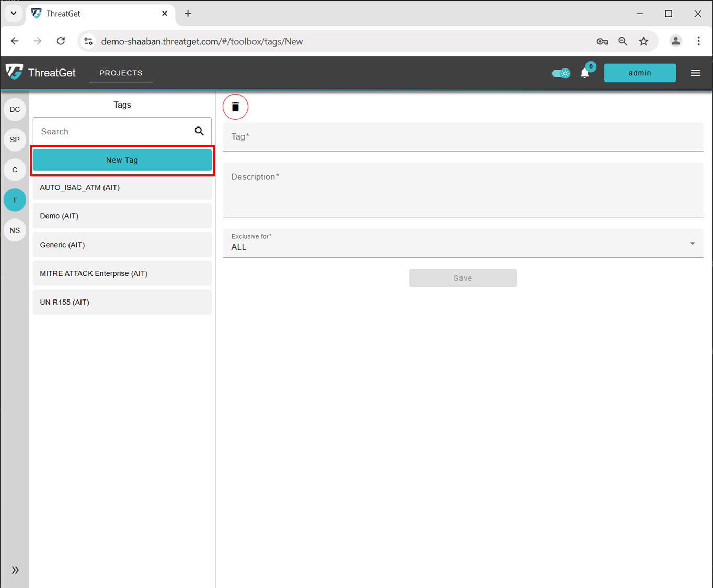
Task: Click the trash delete icon
Action: pyautogui.click(x=235, y=107)
